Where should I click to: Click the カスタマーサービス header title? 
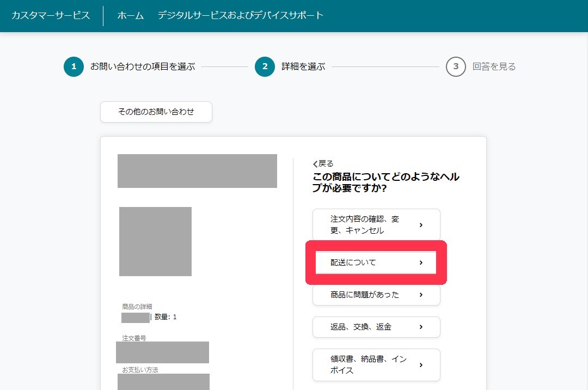51,15
